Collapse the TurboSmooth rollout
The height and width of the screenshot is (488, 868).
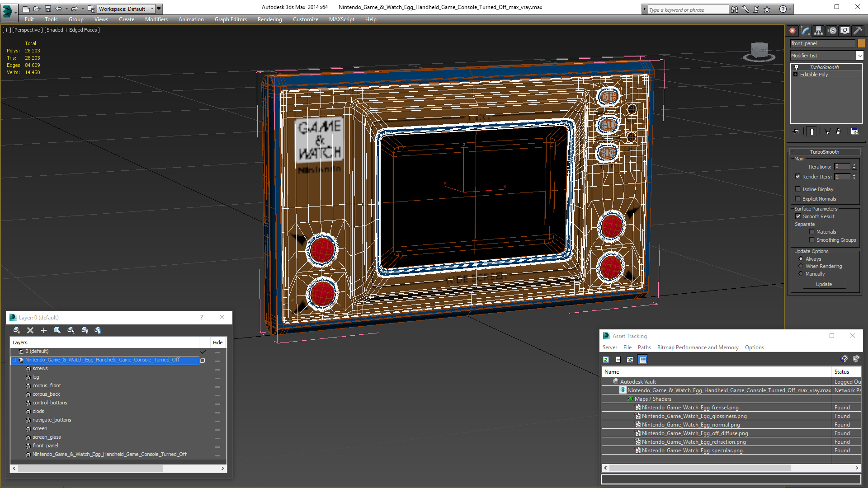click(x=825, y=152)
